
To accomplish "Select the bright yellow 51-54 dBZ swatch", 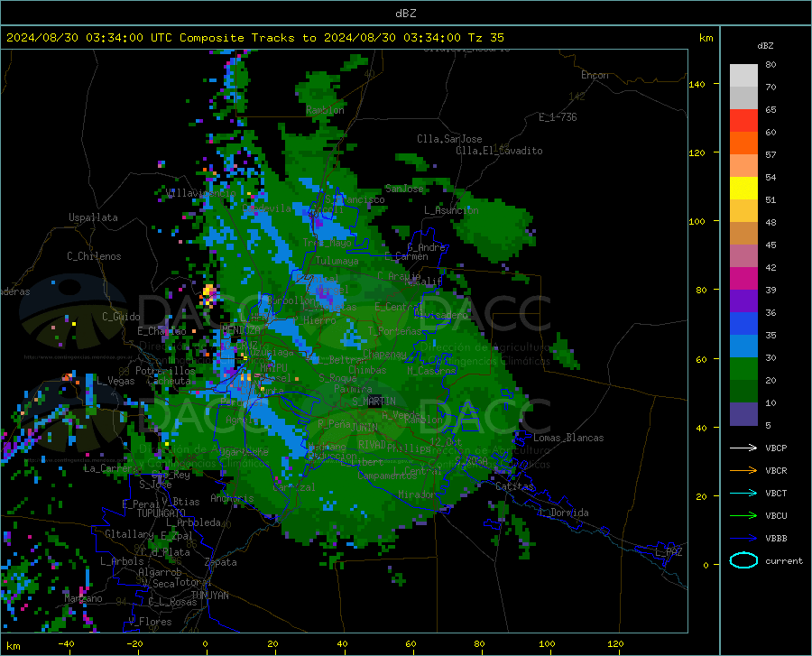I will (743, 189).
